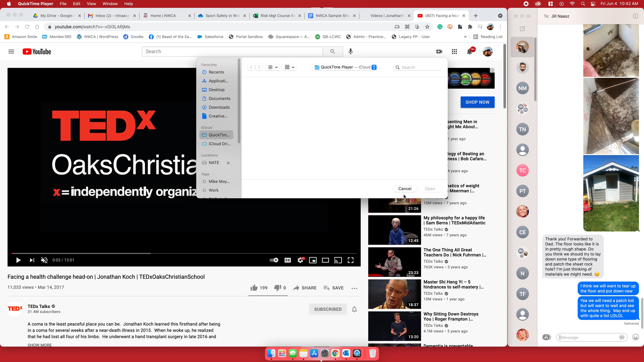644x362 pixels.
Task: Click the Cast to TV icon
Action: [338, 260]
